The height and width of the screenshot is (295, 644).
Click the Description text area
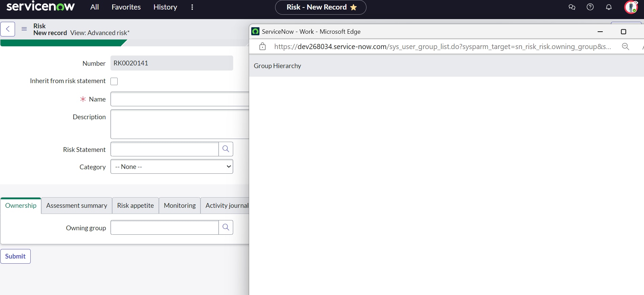click(x=180, y=124)
